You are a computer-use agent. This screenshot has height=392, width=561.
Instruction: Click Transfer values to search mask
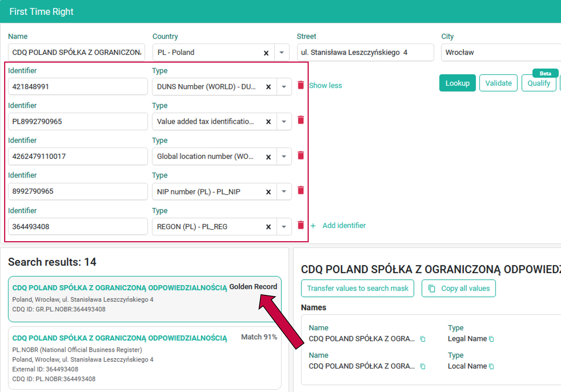[357, 288]
